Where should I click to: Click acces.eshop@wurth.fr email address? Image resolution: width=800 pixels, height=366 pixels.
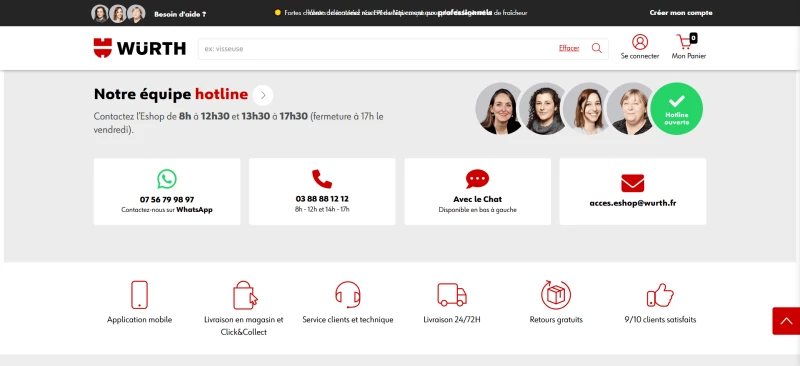click(x=633, y=203)
